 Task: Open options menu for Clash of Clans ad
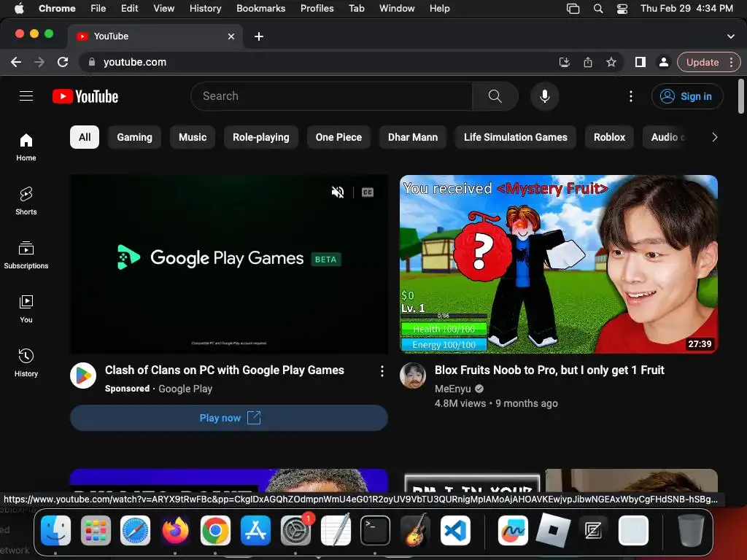pyautogui.click(x=382, y=371)
